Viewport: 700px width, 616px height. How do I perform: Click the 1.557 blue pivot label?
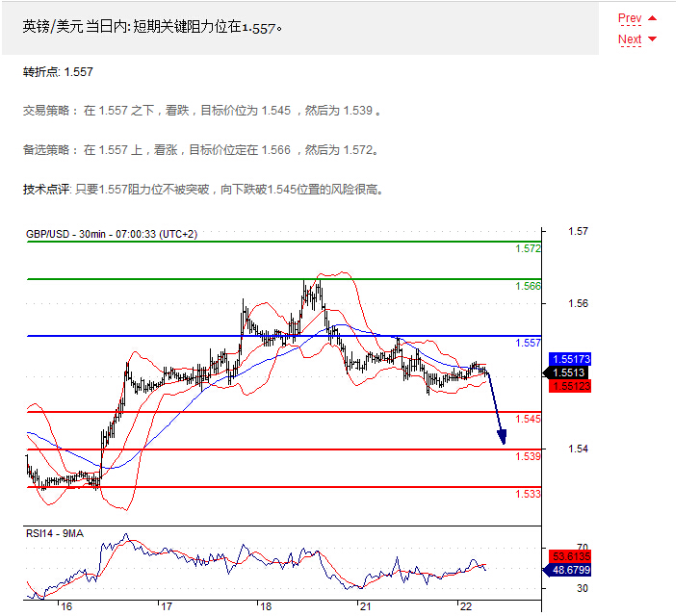528,343
